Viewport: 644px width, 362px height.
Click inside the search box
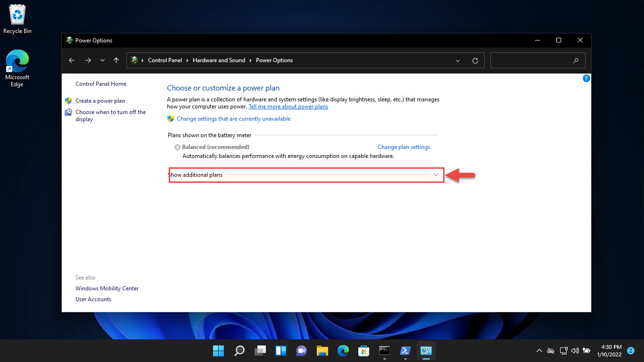tap(533, 60)
